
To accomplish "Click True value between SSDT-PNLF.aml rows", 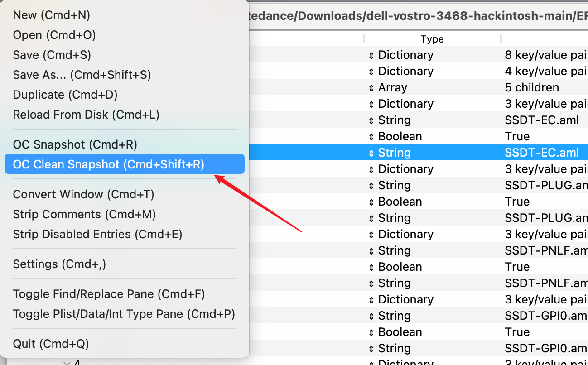I will click(x=517, y=267).
